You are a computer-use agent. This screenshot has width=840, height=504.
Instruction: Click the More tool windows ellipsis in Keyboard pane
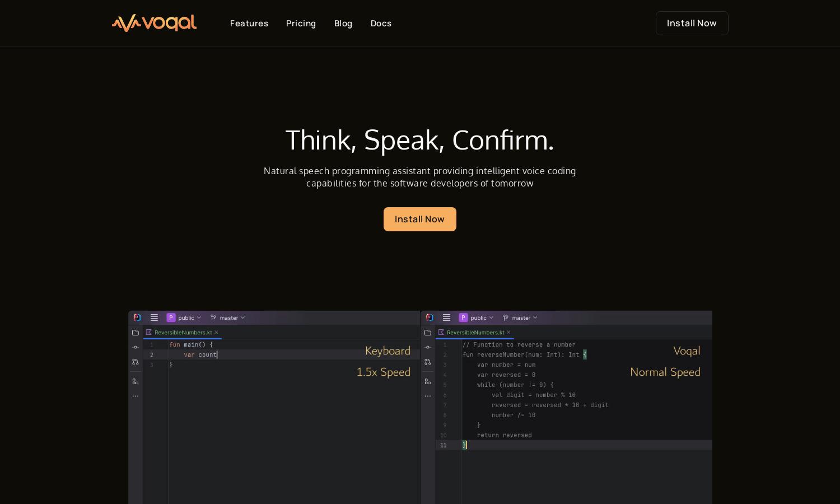tap(136, 396)
